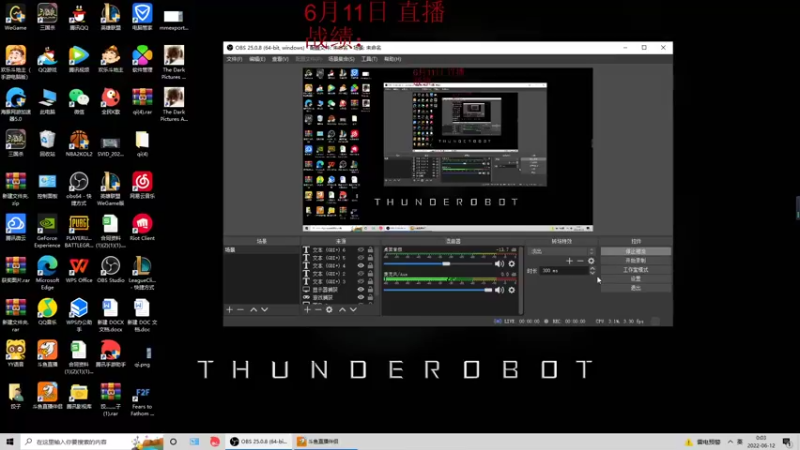Open GeForce Experience desktop icon
The width and height of the screenshot is (800, 450).
click(x=47, y=231)
